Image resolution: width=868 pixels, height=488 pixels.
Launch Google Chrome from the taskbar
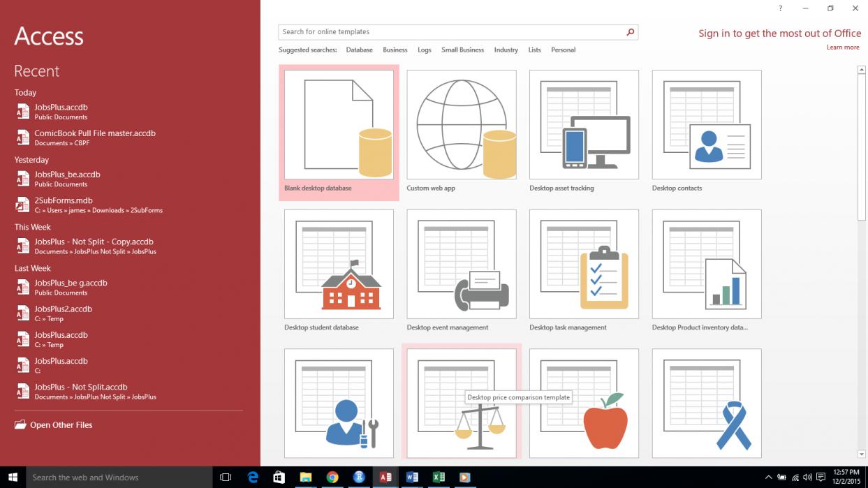click(332, 478)
